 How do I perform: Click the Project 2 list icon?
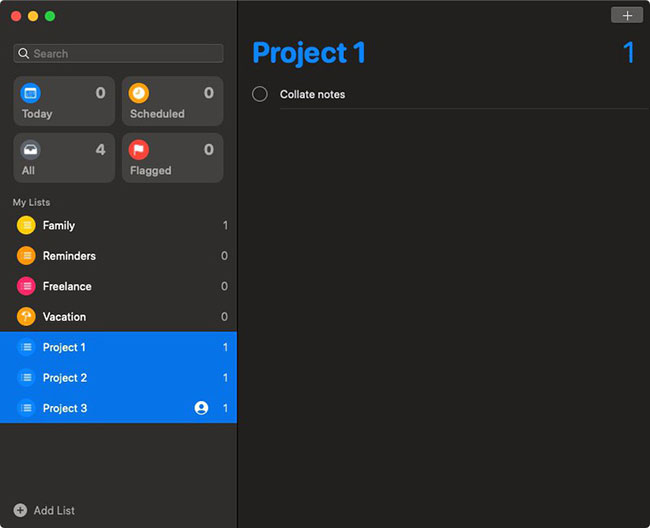[26, 378]
